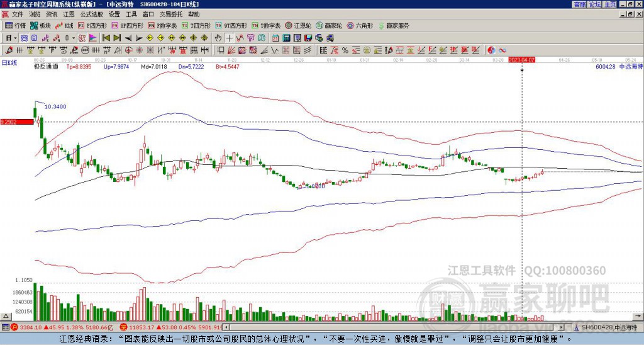The width and height of the screenshot is (644, 345).
Task: Click the 600428 中远海特 stock label
Action: (x=619, y=66)
